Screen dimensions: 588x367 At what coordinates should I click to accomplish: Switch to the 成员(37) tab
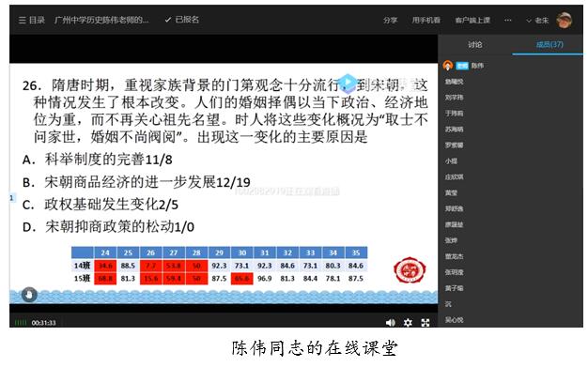[549, 44]
